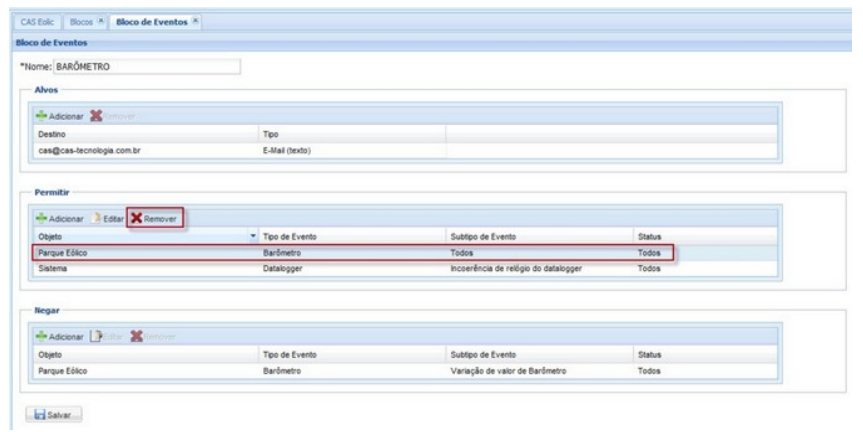
Task: Click Adicionar plus icon in Permitir section
Action: 42,218
